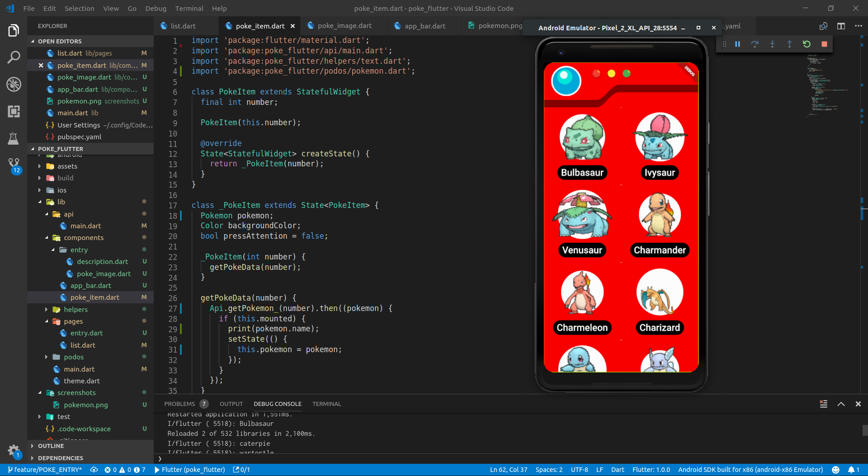Hot reload with the green restart icon

pyautogui.click(x=807, y=44)
